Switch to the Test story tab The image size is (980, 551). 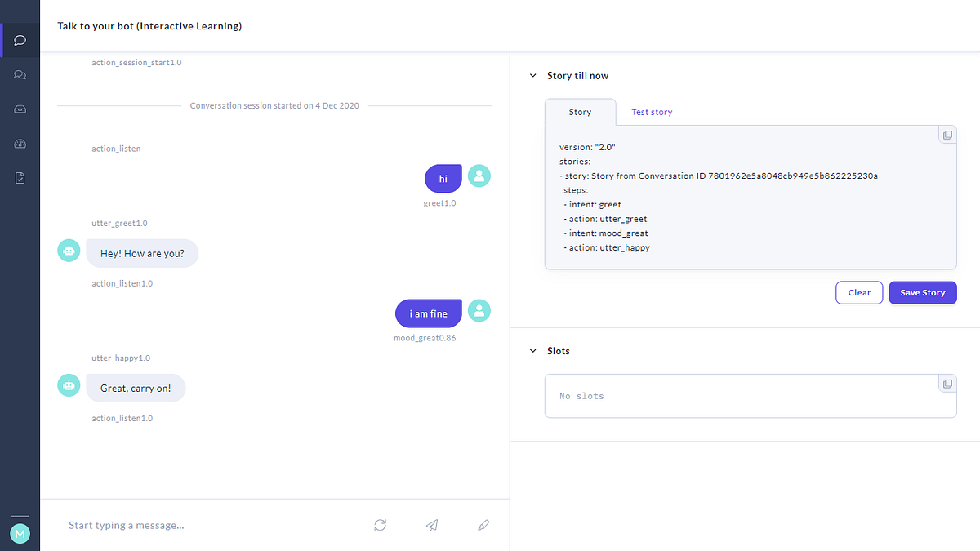click(x=651, y=112)
